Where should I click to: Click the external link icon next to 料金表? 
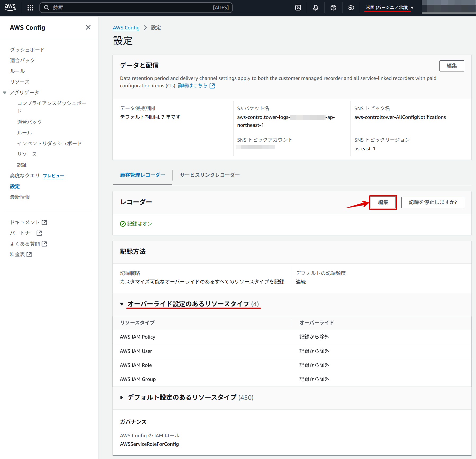pyautogui.click(x=29, y=254)
